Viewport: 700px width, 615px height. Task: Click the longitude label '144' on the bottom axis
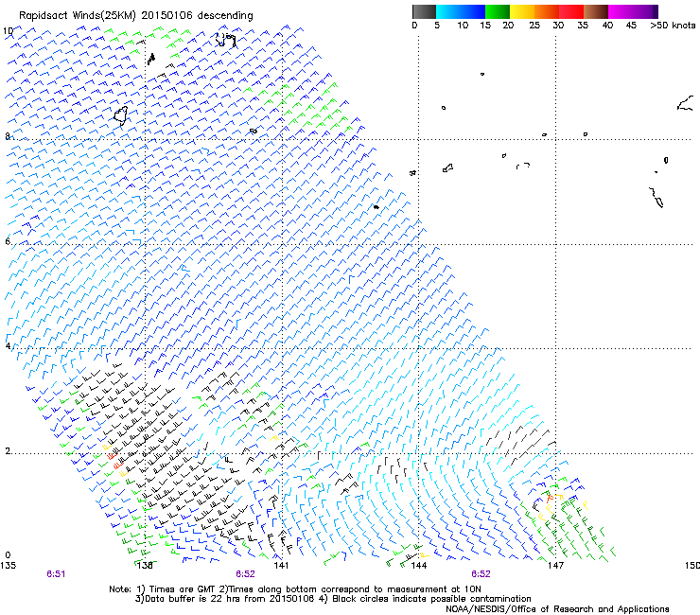point(418,566)
